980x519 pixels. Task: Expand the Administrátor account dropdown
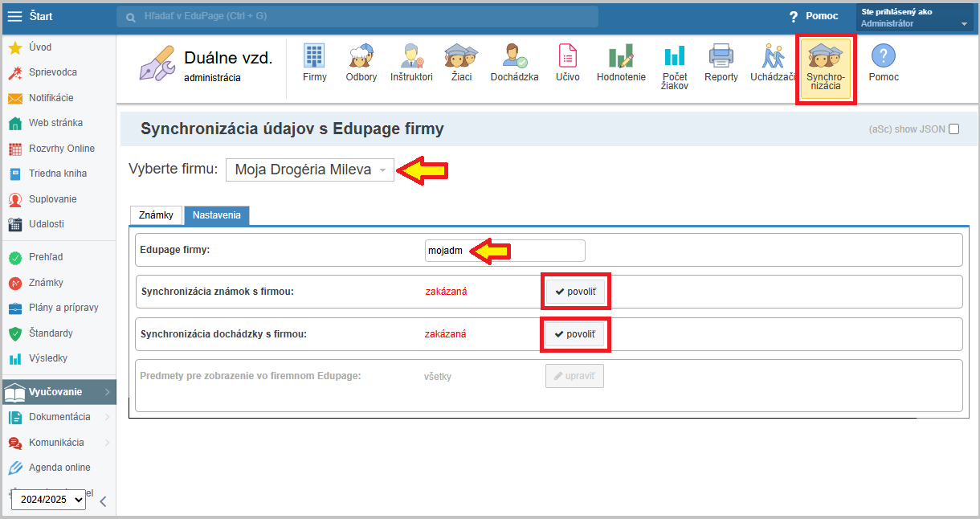tap(915, 18)
